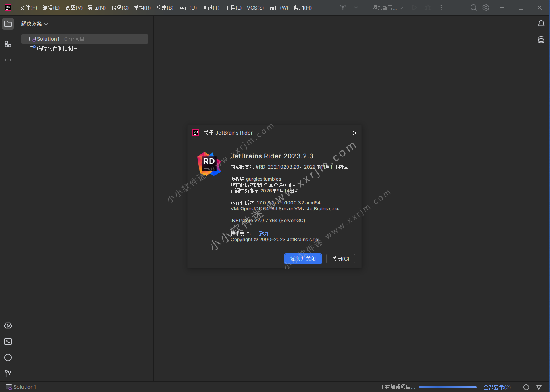Click the Copyright 2000–2023 JetBrains line
The image size is (550, 392).
tap(275, 240)
